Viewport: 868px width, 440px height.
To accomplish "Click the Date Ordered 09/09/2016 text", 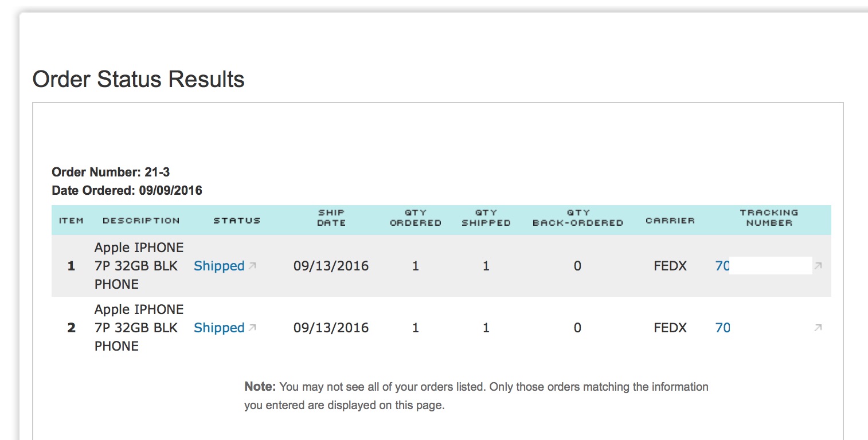I will [x=127, y=190].
